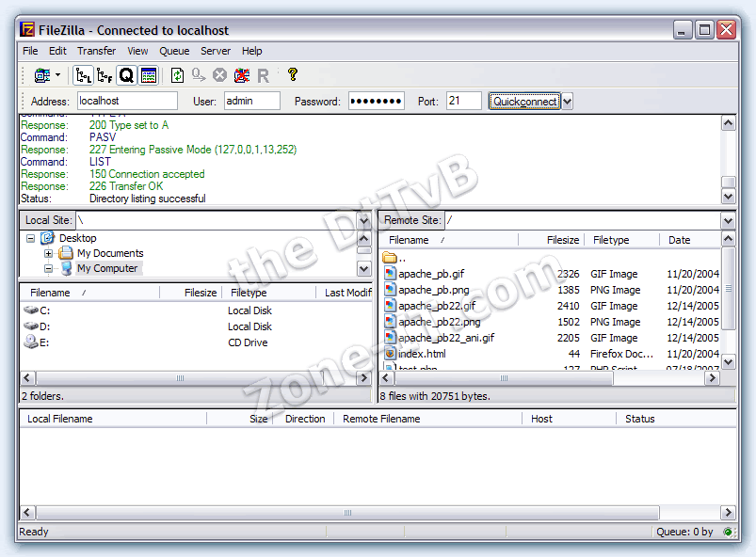
Task: Click the Quickconnect button
Action: click(x=524, y=102)
